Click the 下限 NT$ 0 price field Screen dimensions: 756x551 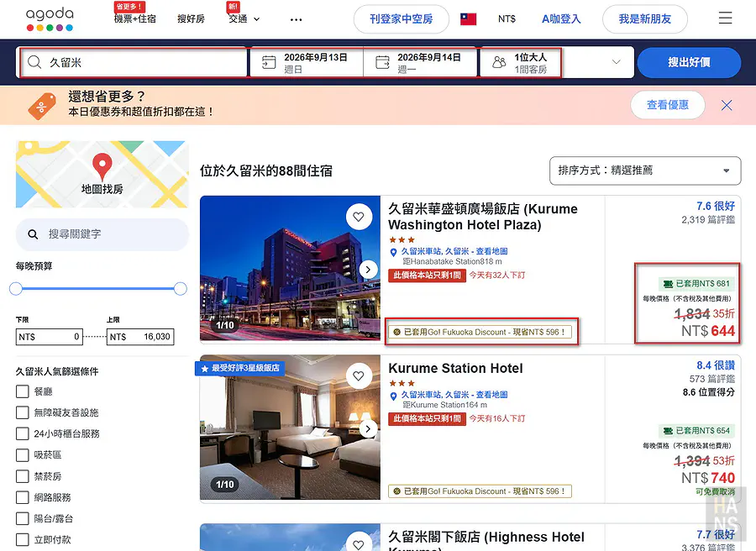(x=50, y=337)
